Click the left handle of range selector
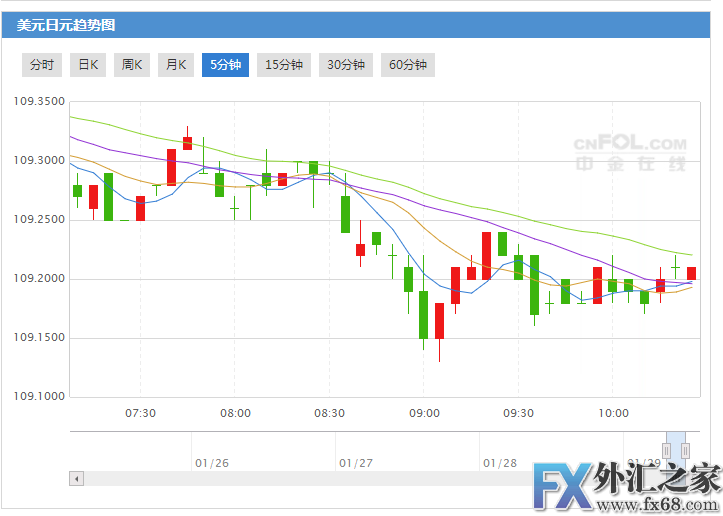The width and height of the screenshot is (723, 516). (666, 450)
